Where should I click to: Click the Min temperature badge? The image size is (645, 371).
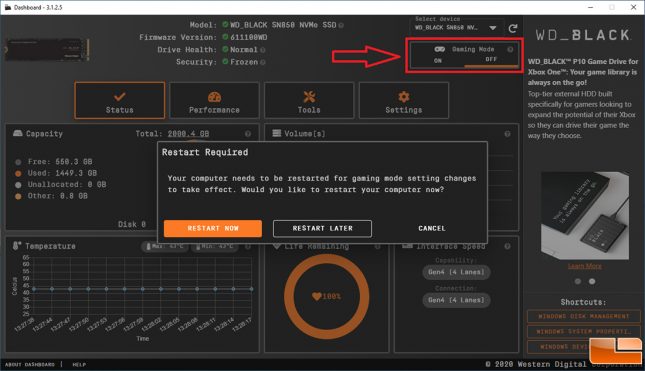[214, 246]
